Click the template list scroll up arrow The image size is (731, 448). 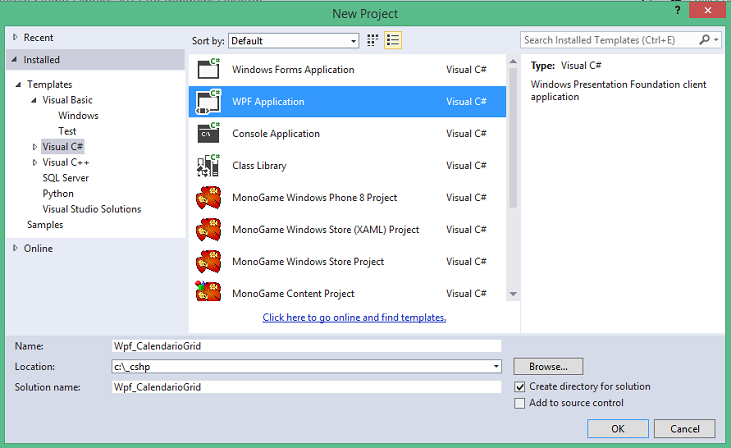(x=513, y=61)
